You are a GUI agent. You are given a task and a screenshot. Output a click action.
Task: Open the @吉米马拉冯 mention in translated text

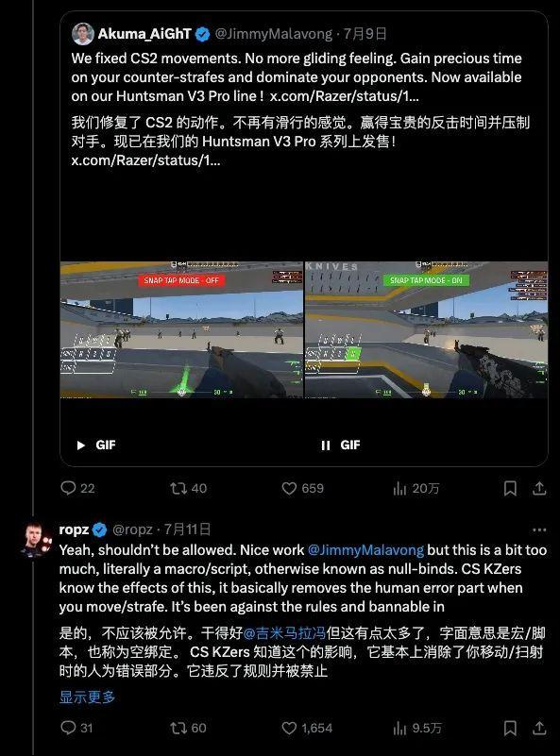(284, 633)
